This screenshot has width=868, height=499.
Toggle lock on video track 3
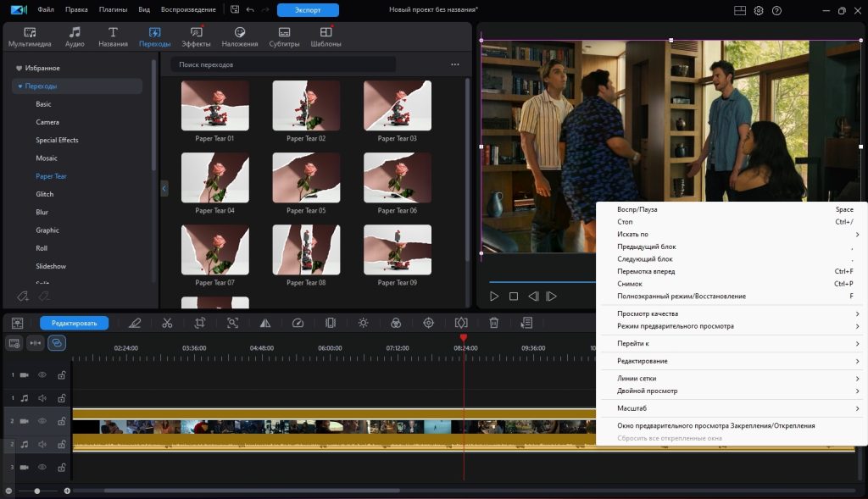click(61, 467)
